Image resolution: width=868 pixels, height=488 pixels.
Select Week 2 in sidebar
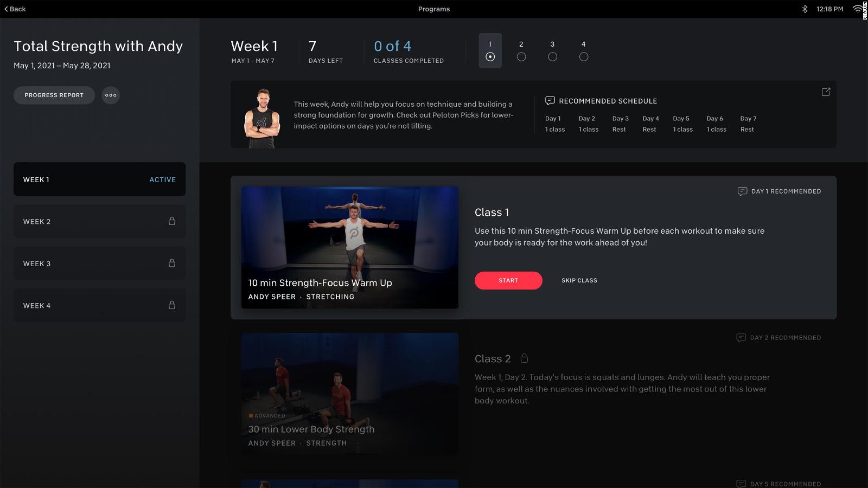point(99,221)
